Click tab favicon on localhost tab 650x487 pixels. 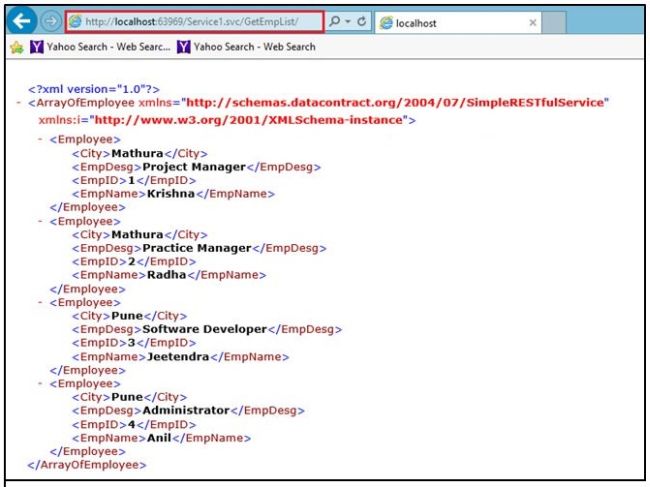[x=386, y=23]
